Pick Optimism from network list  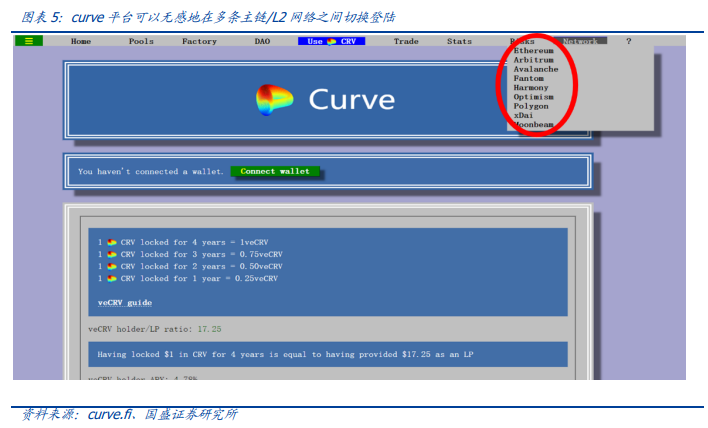[x=533, y=97]
